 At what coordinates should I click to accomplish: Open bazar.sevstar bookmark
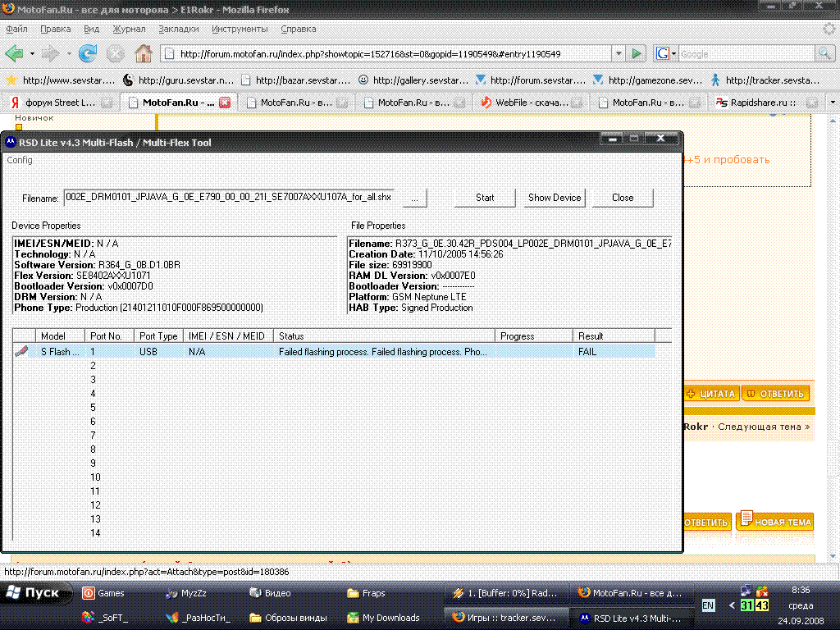tap(295, 80)
